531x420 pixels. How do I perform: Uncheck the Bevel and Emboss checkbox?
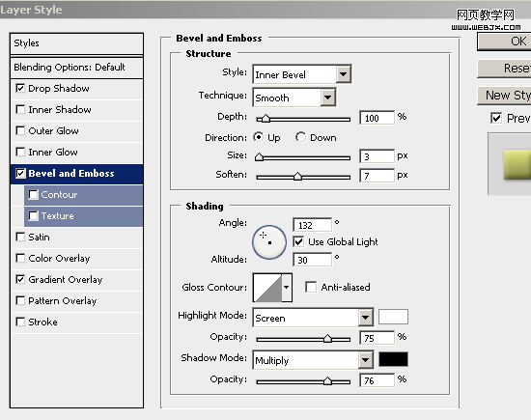tap(20, 174)
